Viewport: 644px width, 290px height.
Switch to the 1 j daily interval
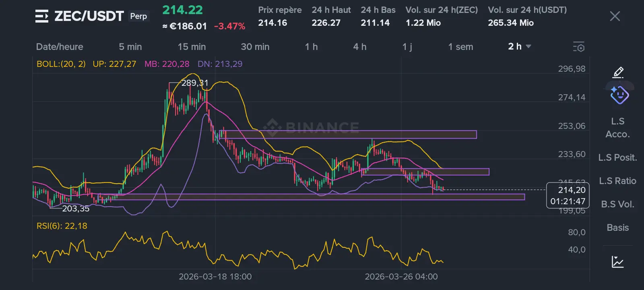click(407, 47)
